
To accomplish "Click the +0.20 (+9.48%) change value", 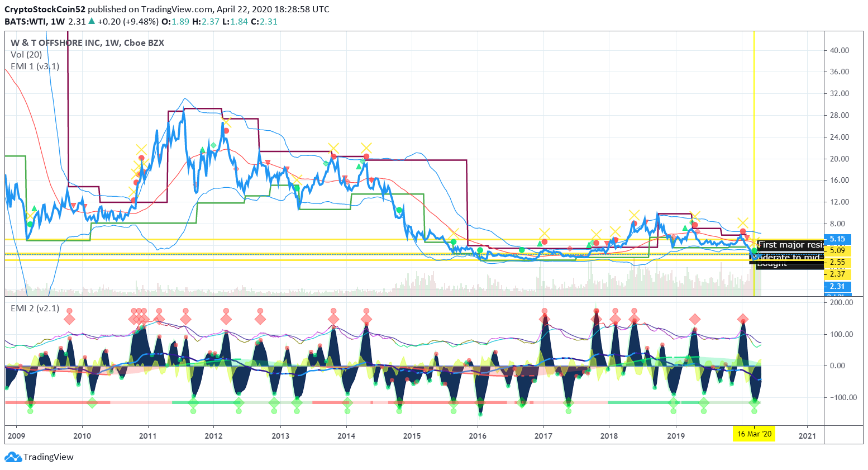I will (x=128, y=22).
